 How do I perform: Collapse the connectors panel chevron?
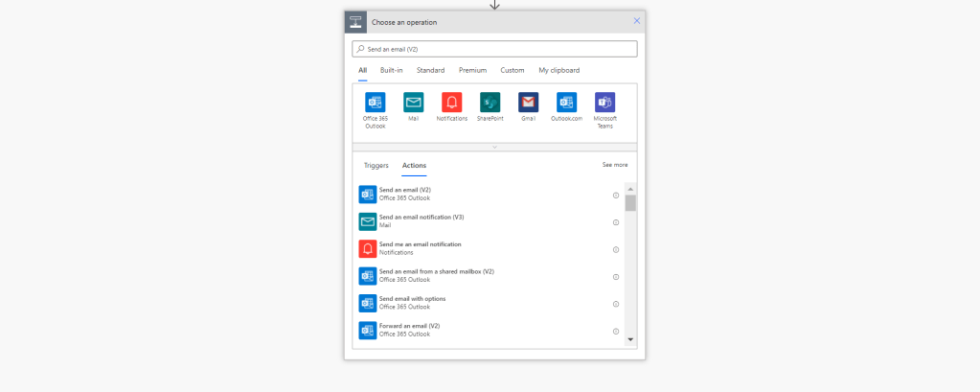tap(494, 148)
